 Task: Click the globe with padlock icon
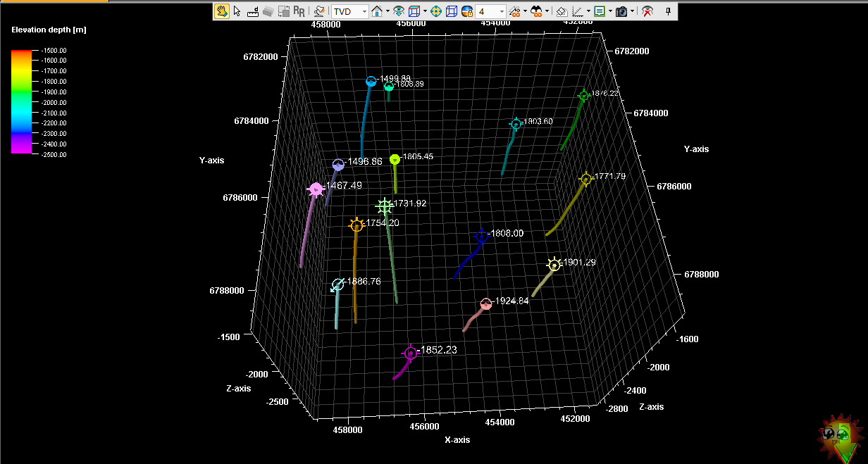(x=467, y=11)
